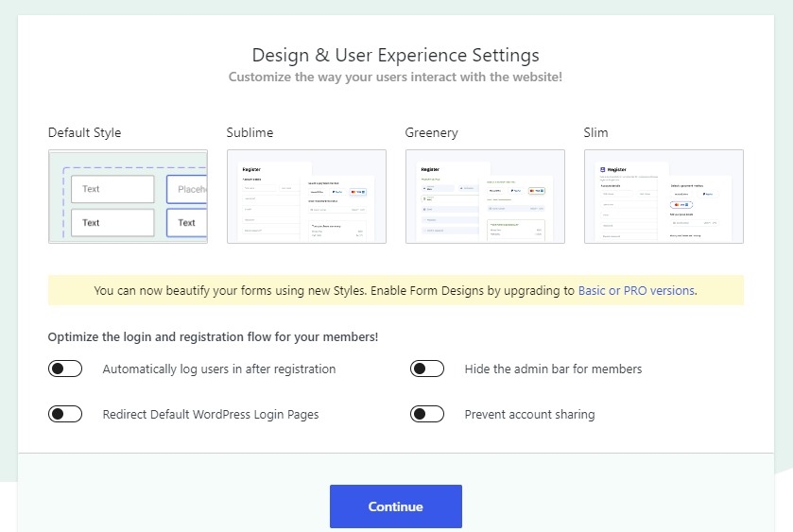Click the 'Prevent account sharing' label text
793x532 pixels.
tap(529, 414)
